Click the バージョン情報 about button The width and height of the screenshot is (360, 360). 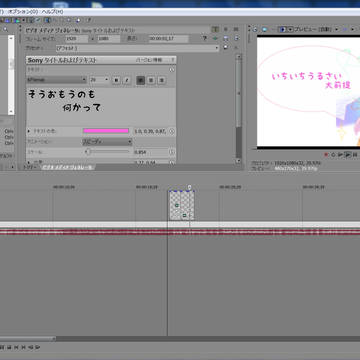coord(149,60)
